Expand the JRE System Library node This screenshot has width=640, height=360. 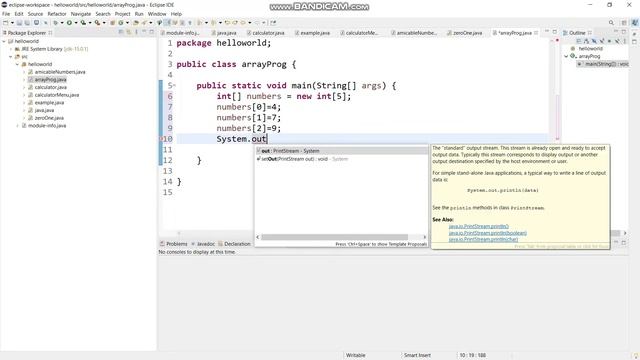click(x=11, y=49)
